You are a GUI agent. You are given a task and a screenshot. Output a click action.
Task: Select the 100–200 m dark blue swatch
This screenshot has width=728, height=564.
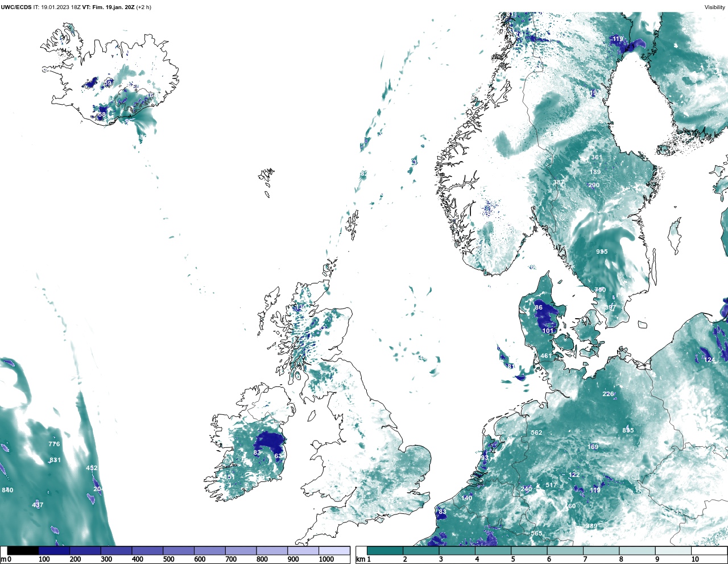point(54,550)
